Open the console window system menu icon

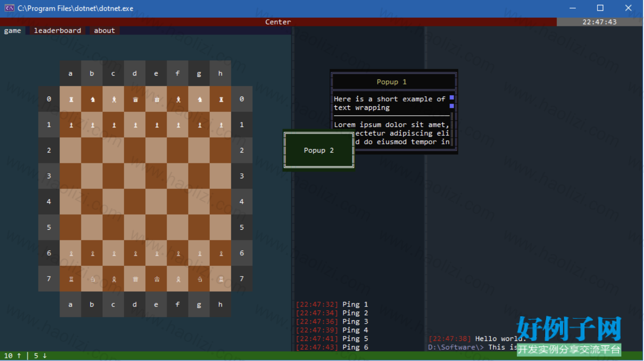point(9,8)
